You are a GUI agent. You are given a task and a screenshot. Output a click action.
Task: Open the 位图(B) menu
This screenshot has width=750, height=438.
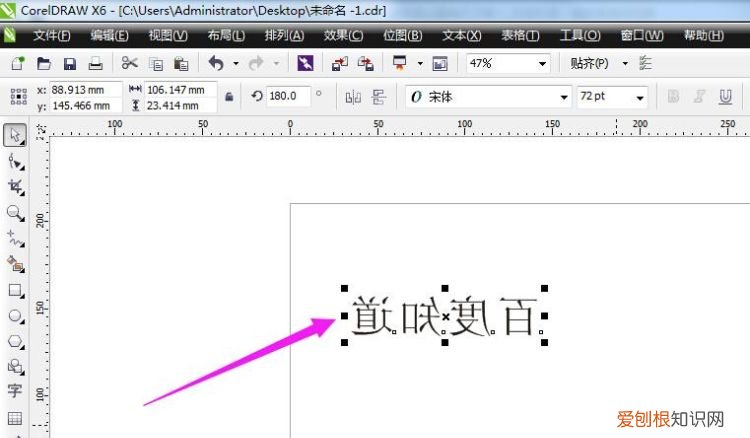pyautogui.click(x=403, y=35)
